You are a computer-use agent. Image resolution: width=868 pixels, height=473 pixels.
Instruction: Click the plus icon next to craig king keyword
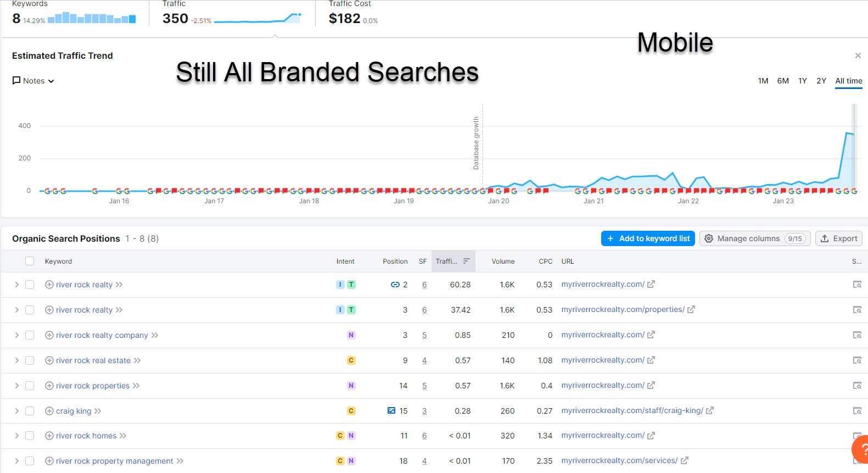click(49, 411)
